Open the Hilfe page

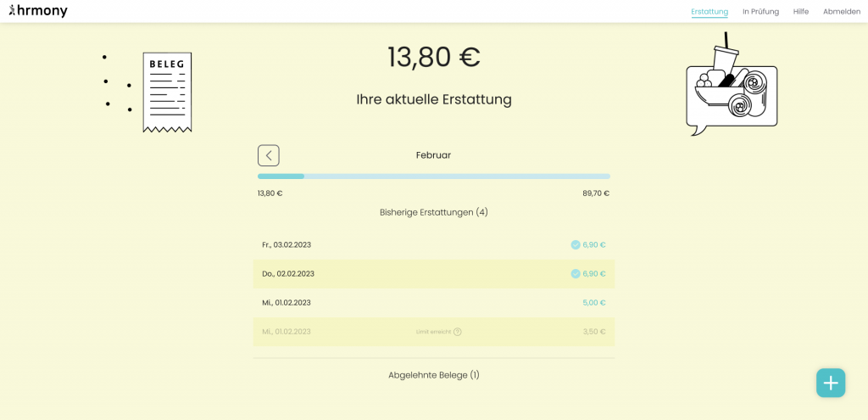click(800, 12)
